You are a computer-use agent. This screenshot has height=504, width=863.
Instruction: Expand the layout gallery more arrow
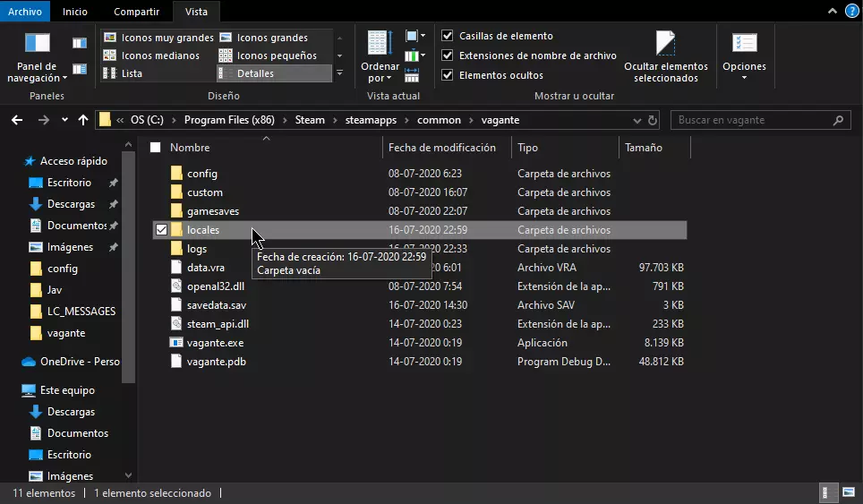(339, 73)
